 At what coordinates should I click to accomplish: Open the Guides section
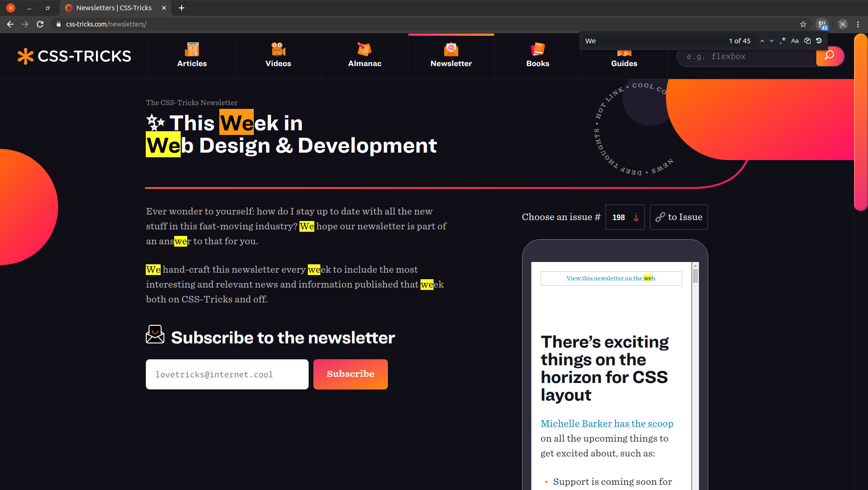tap(624, 63)
